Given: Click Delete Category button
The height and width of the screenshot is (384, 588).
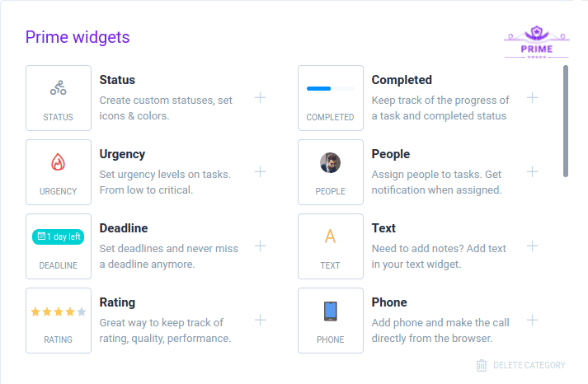Looking at the screenshot, I should [521, 366].
